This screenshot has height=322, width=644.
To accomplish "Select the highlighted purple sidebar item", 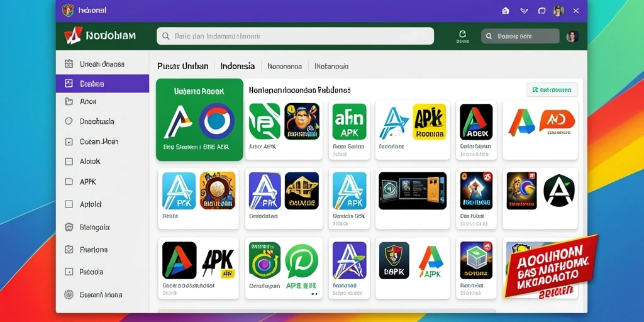I will coord(103,84).
